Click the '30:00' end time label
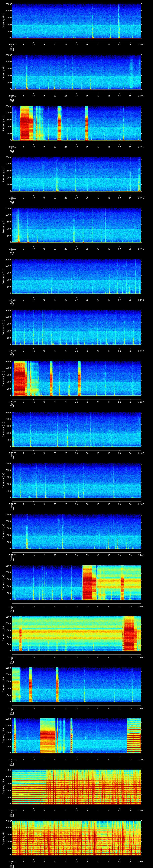This screenshot has height=868, width=153. click(x=141, y=402)
